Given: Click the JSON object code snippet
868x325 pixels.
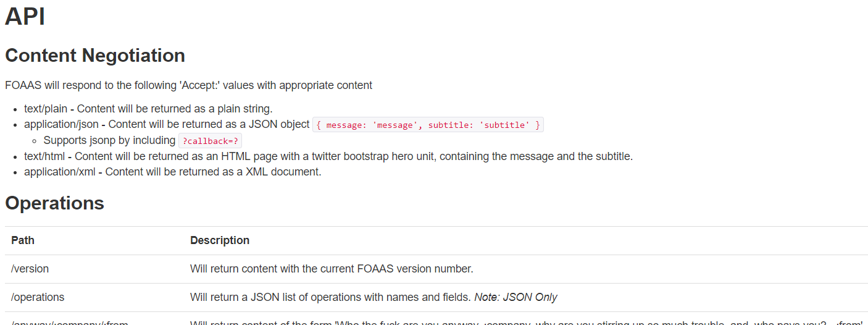Looking at the screenshot, I should pyautogui.click(x=428, y=125).
